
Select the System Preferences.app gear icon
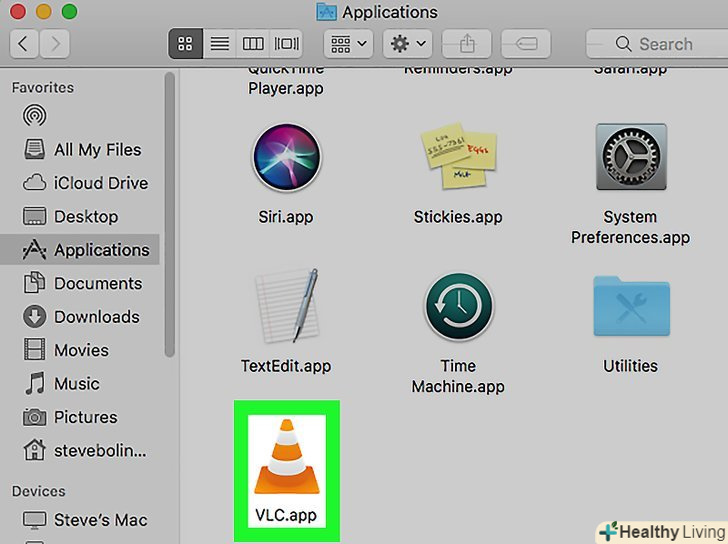tap(631, 157)
